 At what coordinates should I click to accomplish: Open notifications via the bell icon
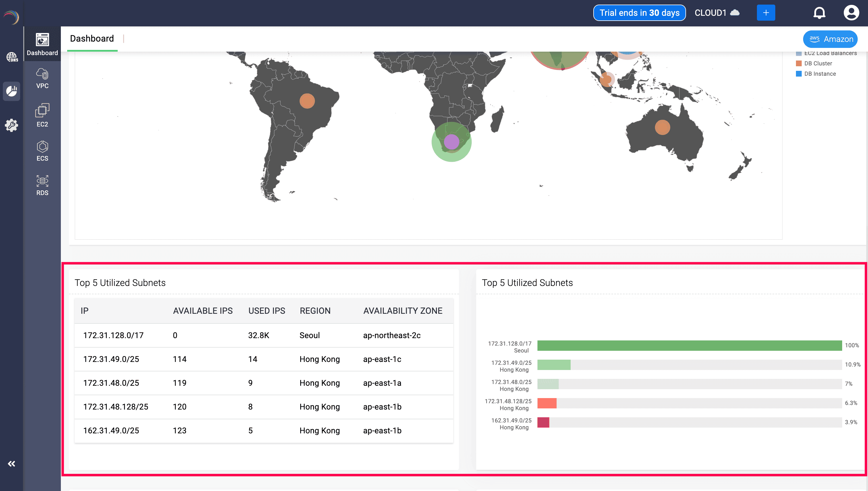tap(819, 13)
